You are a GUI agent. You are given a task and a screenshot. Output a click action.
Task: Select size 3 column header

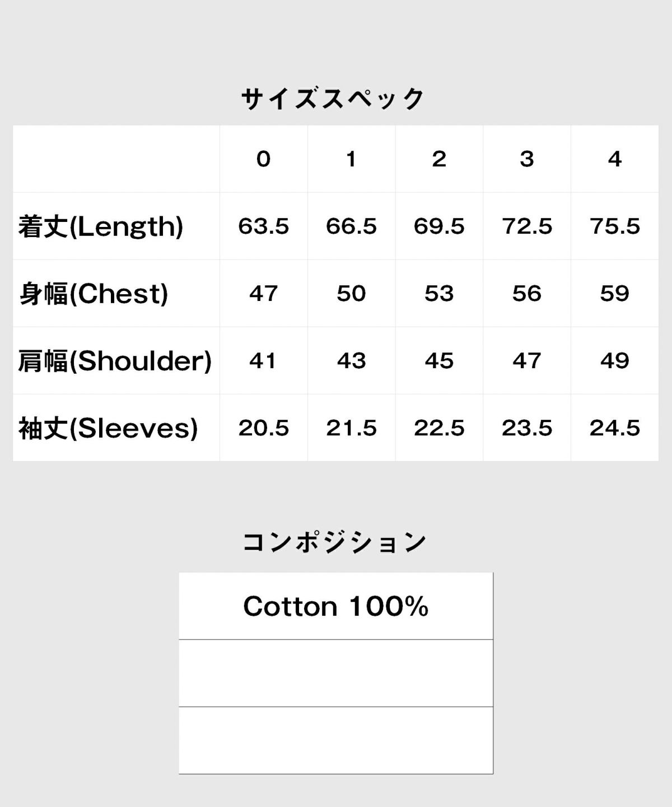pyautogui.click(x=527, y=159)
